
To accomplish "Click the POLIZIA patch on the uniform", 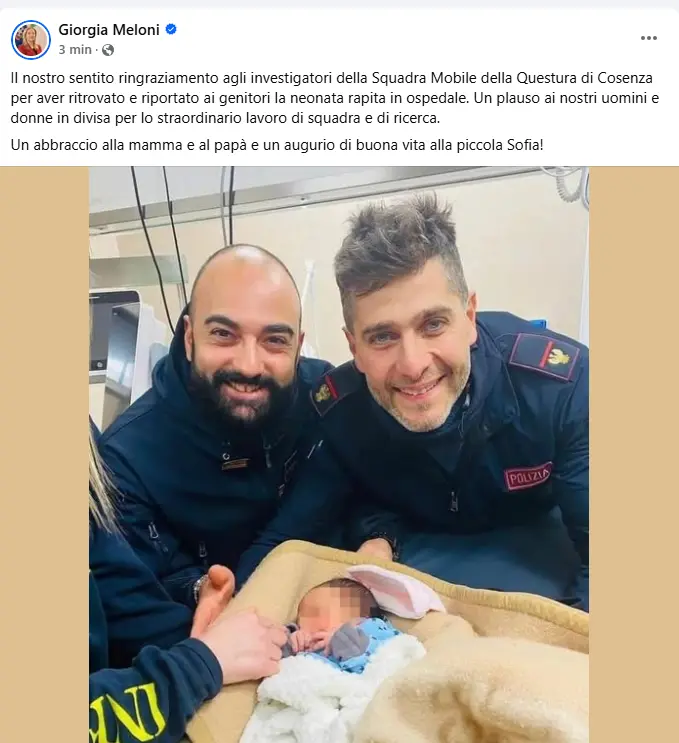I will pos(528,476).
